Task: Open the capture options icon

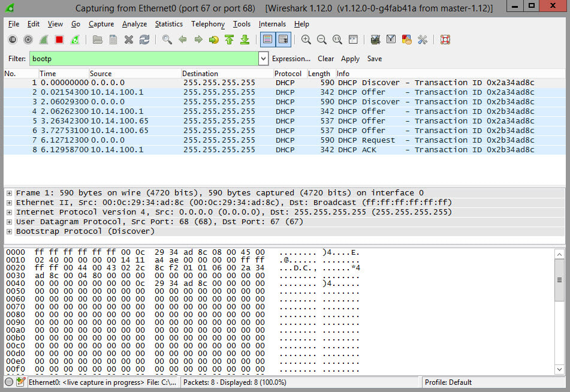Action: tap(28, 40)
